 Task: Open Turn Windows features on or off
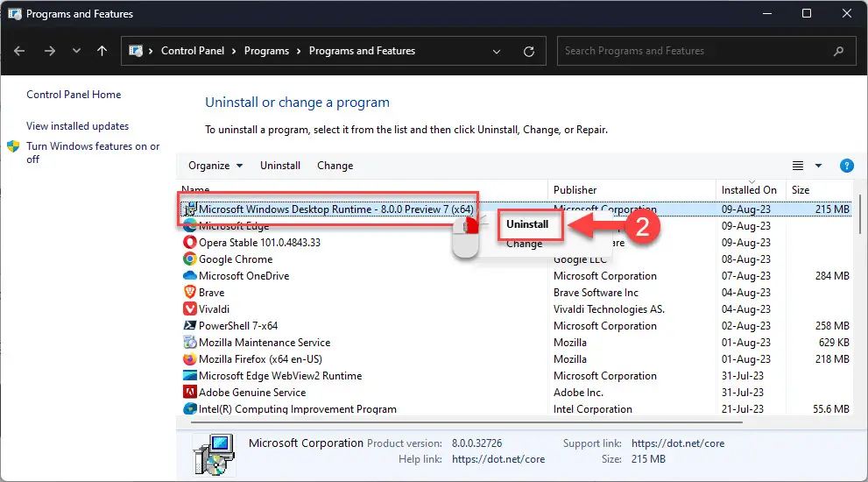[93, 152]
